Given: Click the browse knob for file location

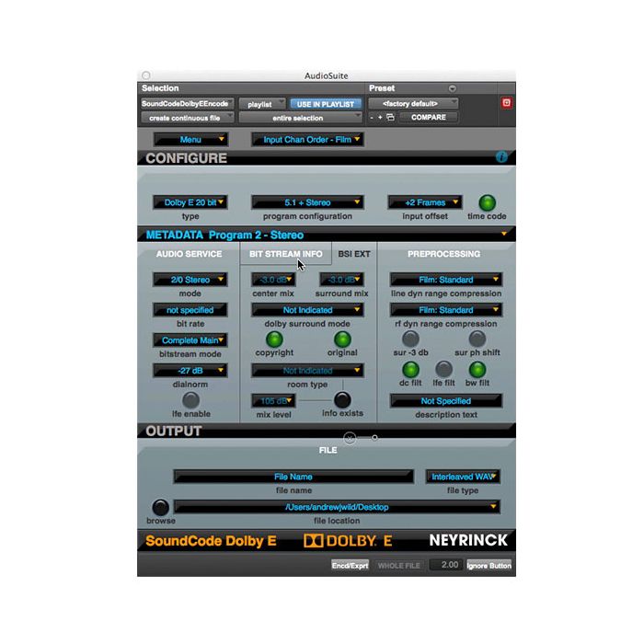Looking at the screenshot, I should pyautogui.click(x=161, y=507).
